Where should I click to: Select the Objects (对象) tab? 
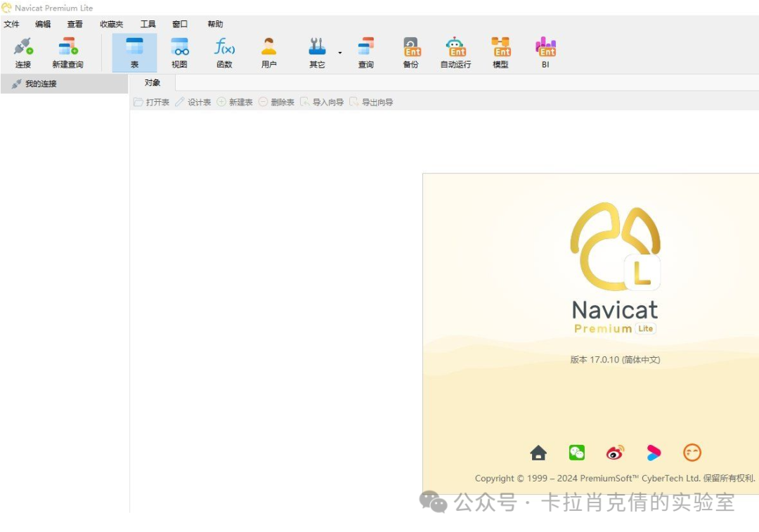coord(153,83)
